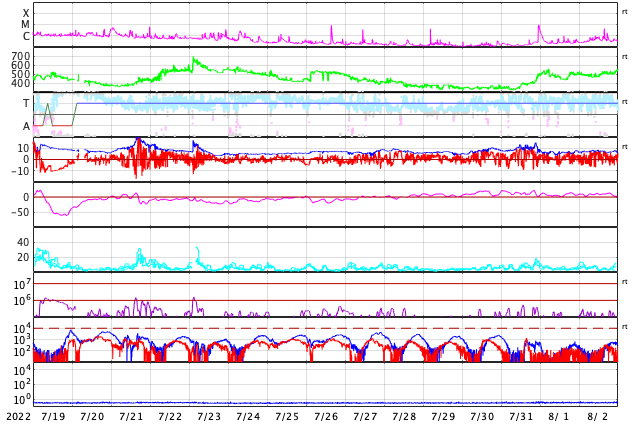The width and height of the screenshot is (634, 424).
Task: Click the tall magenta flare spike near 7/31
Action: (539, 28)
